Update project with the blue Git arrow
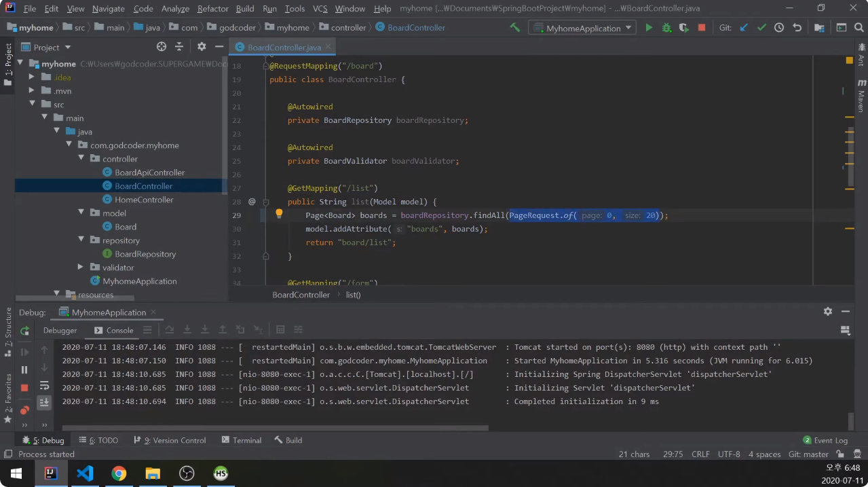 click(744, 28)
